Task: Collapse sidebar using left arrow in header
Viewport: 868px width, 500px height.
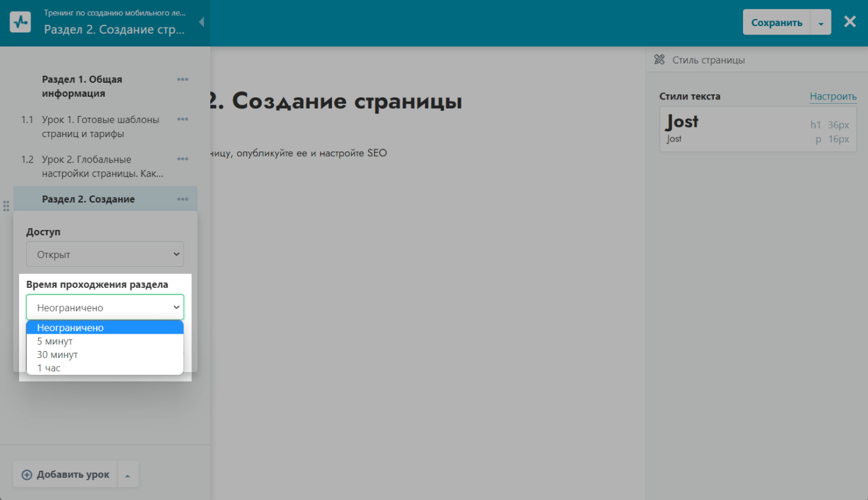Action: click(201, 22)
